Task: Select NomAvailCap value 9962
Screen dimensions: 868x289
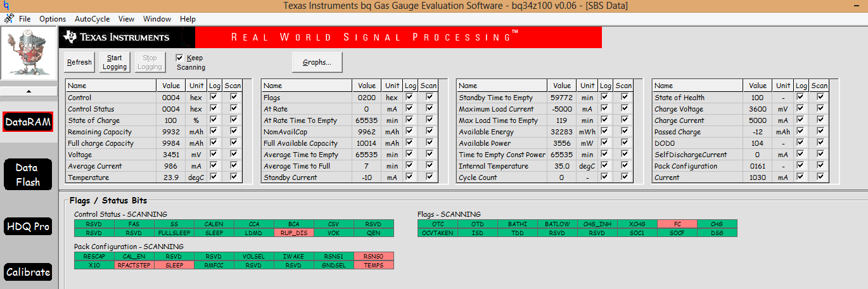Action: [367, 132]
